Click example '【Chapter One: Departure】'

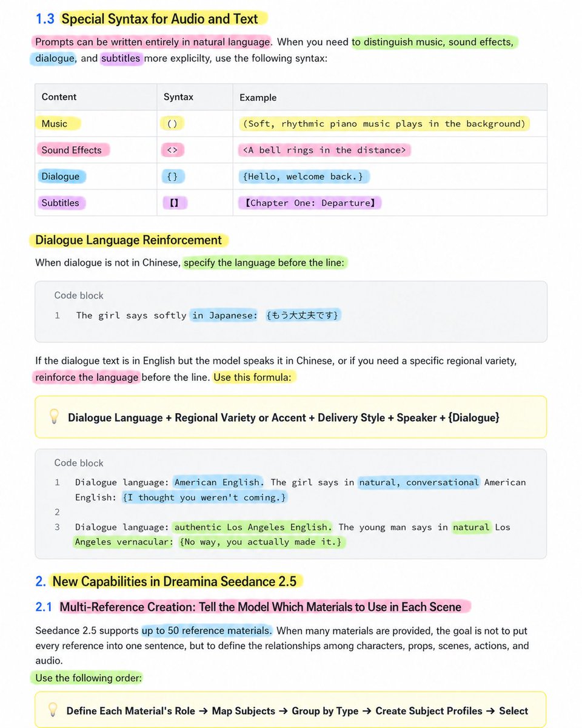[x=310, y=203]
